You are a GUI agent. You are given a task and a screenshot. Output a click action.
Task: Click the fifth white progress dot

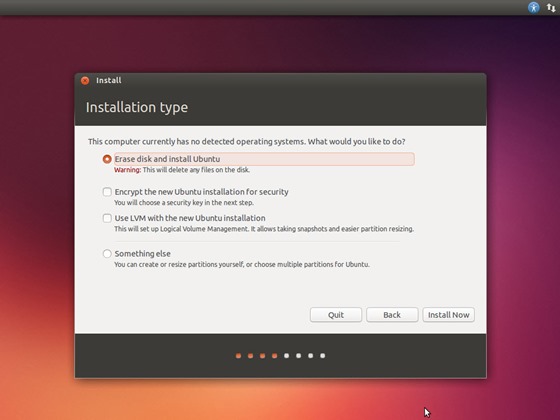tap(286, 356)
